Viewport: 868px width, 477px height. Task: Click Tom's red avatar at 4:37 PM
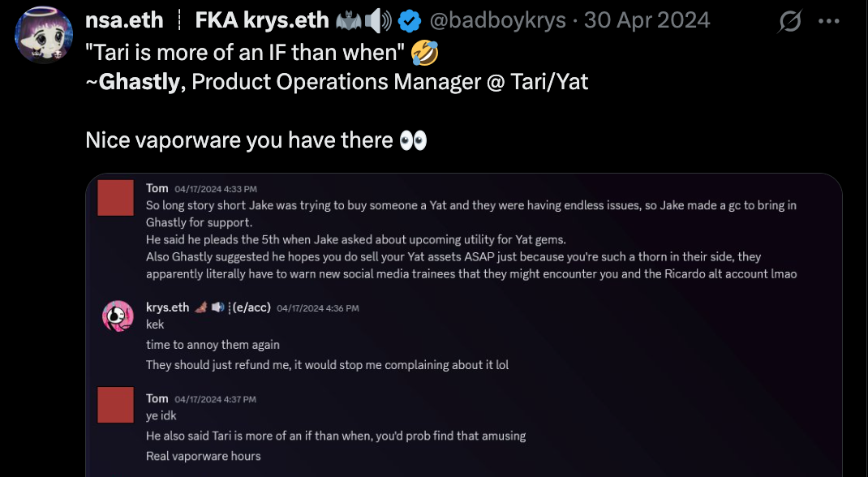click(x=115, y=406)
